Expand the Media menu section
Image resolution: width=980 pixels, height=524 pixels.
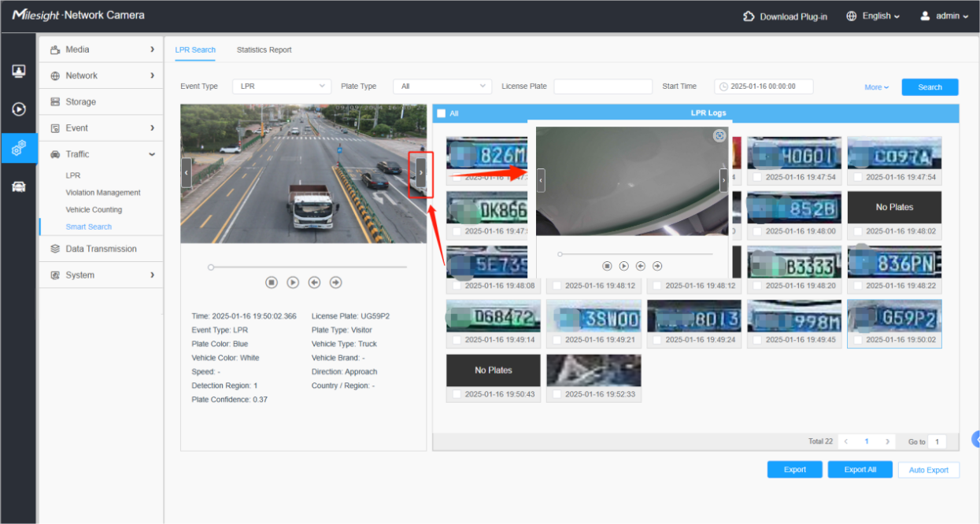(x=101, y=50)
